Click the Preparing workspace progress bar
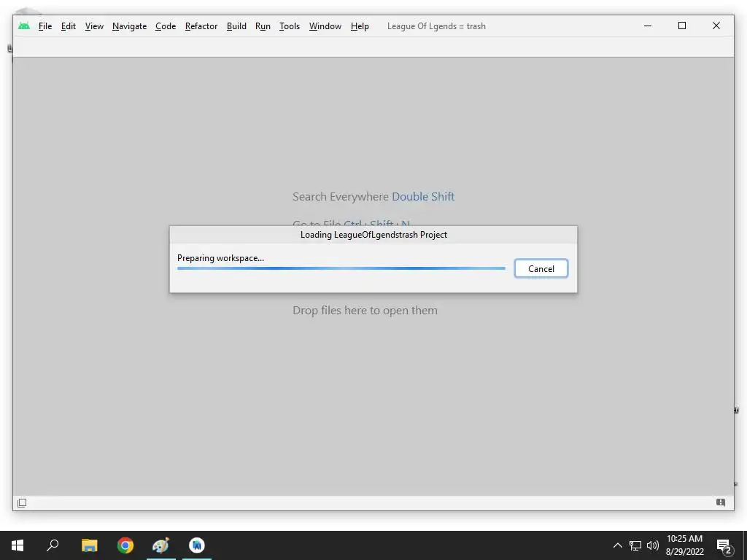The height and width of the screenshot is (560, 747). click(x=341, y=268)
